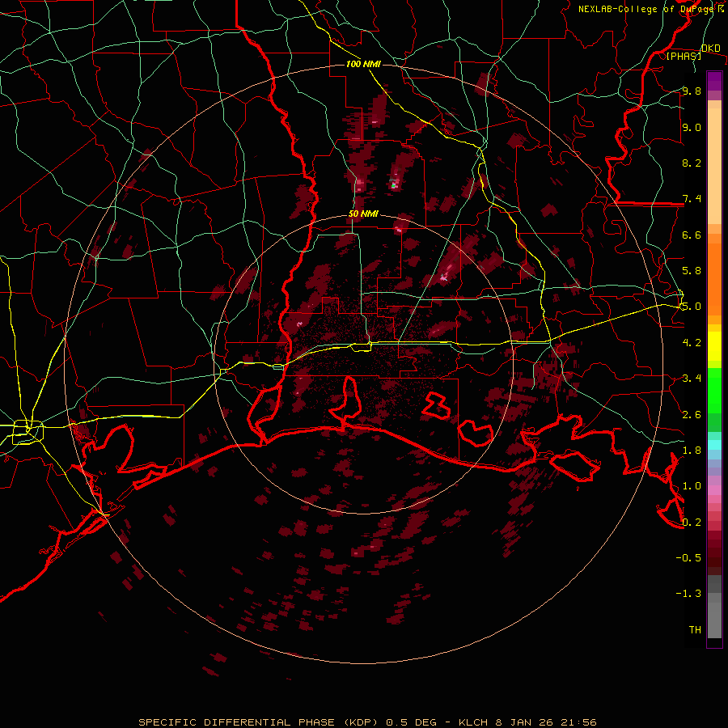Click the 6.6 color scale value
The height and width of the screenshot is (728, 728).
692,235
